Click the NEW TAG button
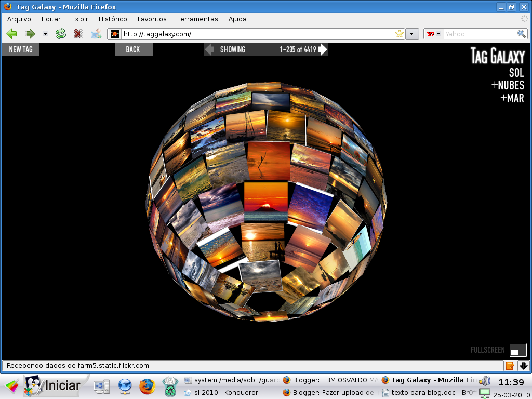The image size is (532, 399). tap(21, 49)
